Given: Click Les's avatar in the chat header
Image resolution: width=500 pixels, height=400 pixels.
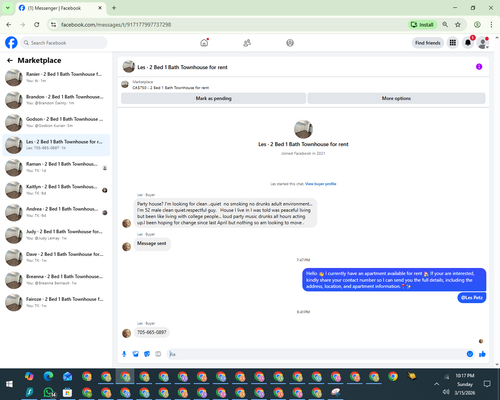Looking at the screenshot, I should (x=129, y=67).
